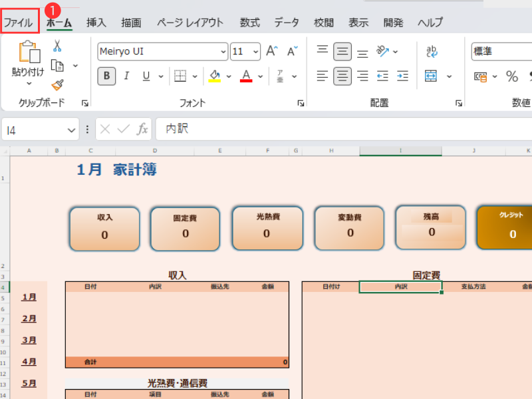Click the Cut scissors icon

[x=57, y=46]
